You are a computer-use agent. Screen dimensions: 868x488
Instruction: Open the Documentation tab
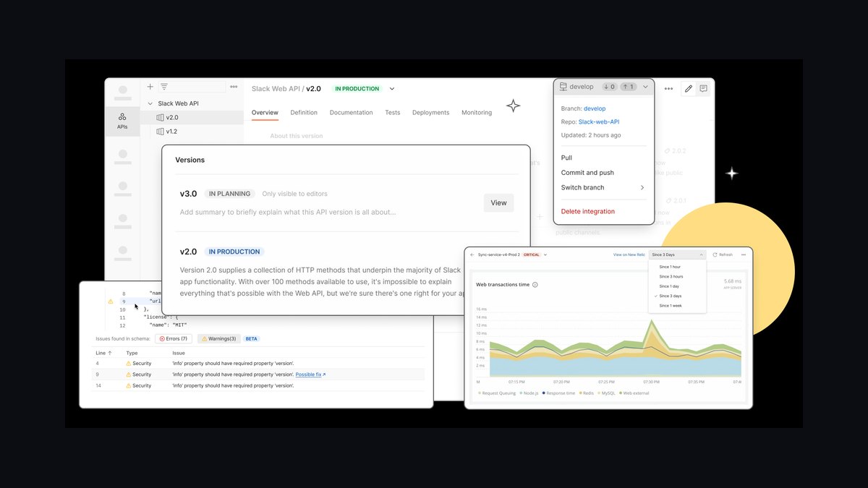coord(351,112)
